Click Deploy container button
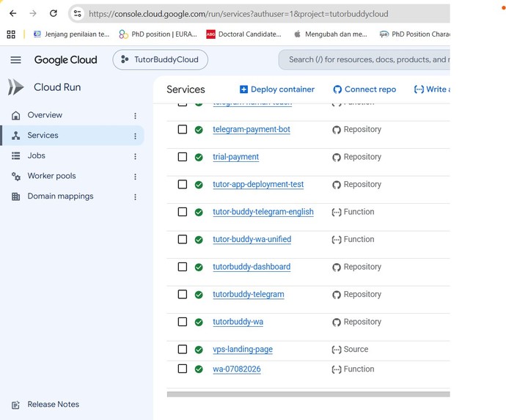The image size is (506, 420). click(x=277, y=89)
